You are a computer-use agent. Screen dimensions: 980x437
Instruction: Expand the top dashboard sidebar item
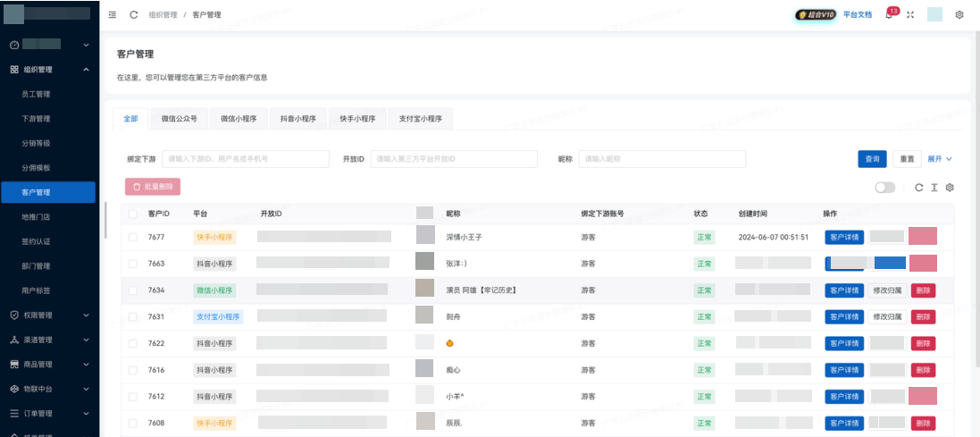coord(87,45)
